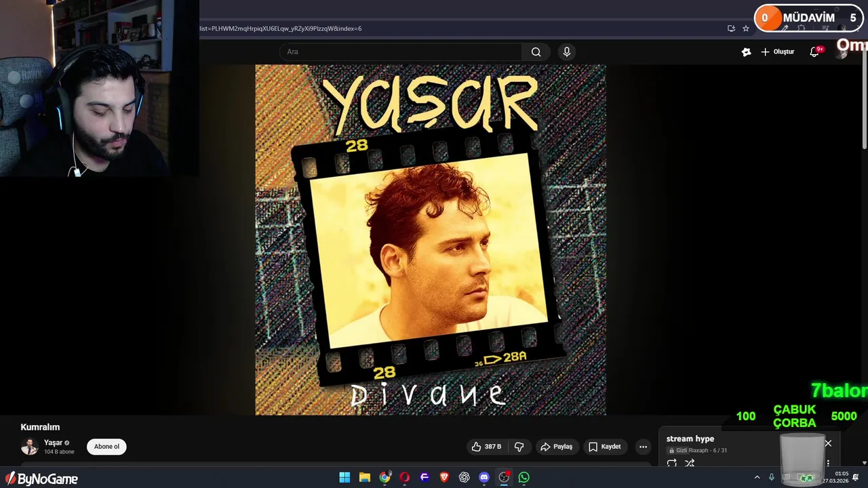The height and width of the screenshot is (488, 868).
Task: Open Discord from the taskbar
Action: click(484, 477)
